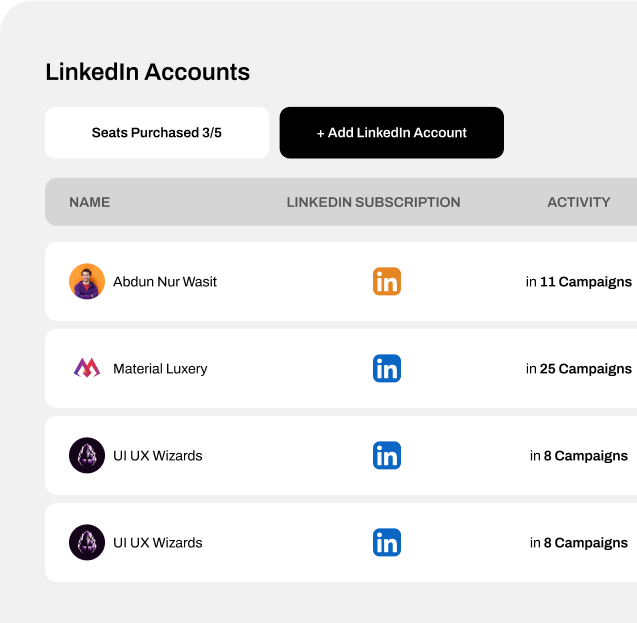The height and width of the screenshot is (623, 637).
Task: Sort by the NAME column header
Action: coord(89,202)
